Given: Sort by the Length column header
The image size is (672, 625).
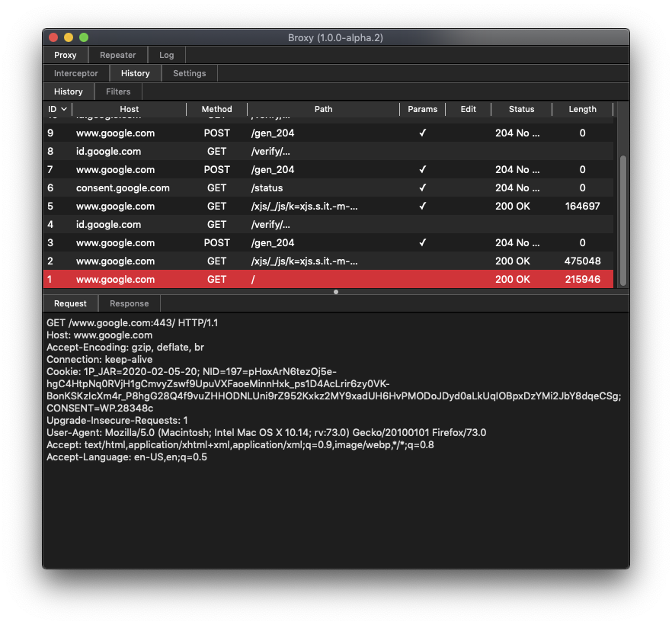Looking at the screenshot, I should click(582, 109).
